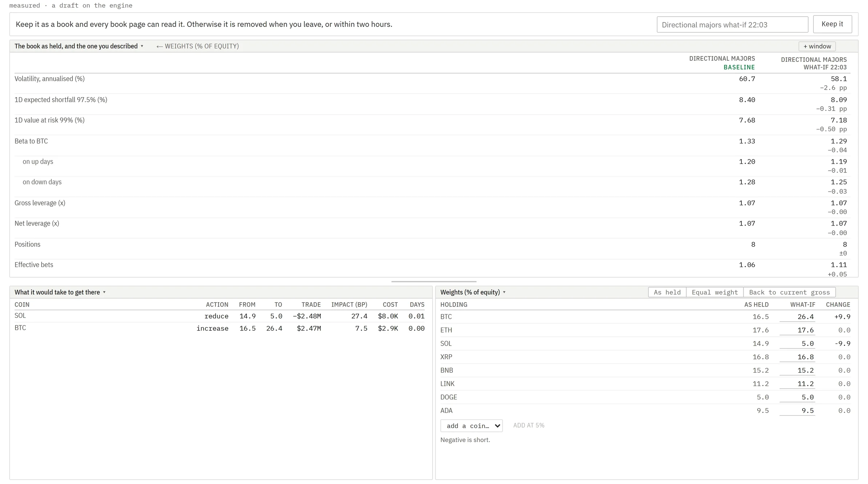Click the 'Gross leverage (x)' row label
This screenshot has width=868, height=484.
tap(40, 203)
